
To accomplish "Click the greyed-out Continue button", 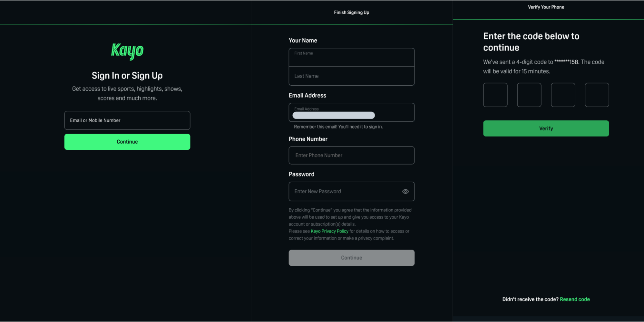I will click(x=352, y=258).
